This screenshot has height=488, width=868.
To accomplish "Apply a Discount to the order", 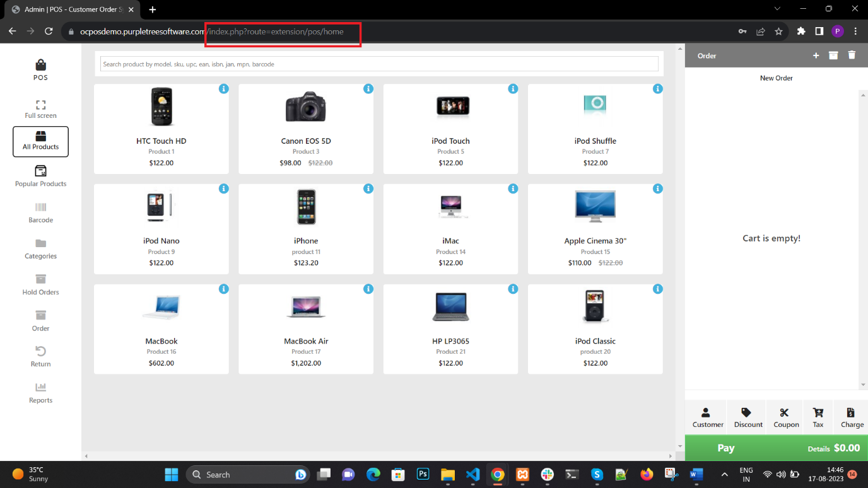I will (747, 417).
